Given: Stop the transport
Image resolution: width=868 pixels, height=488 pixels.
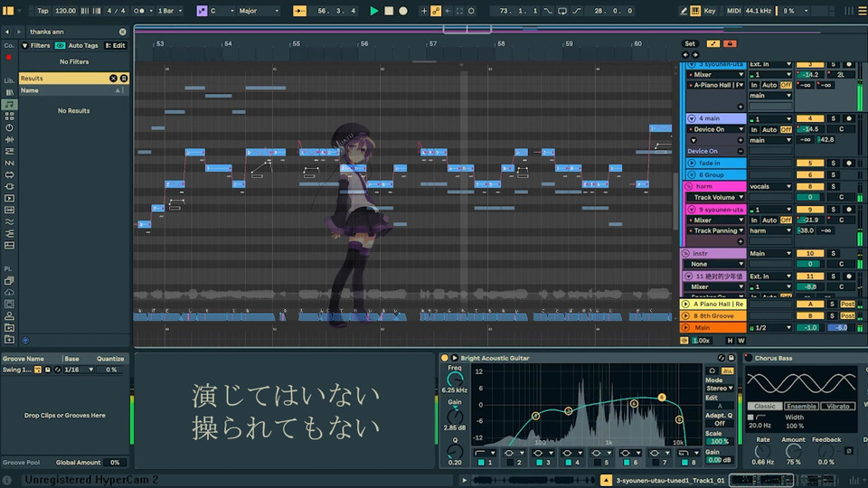Looking at the screenshot, I should click(x=389, y=11).
